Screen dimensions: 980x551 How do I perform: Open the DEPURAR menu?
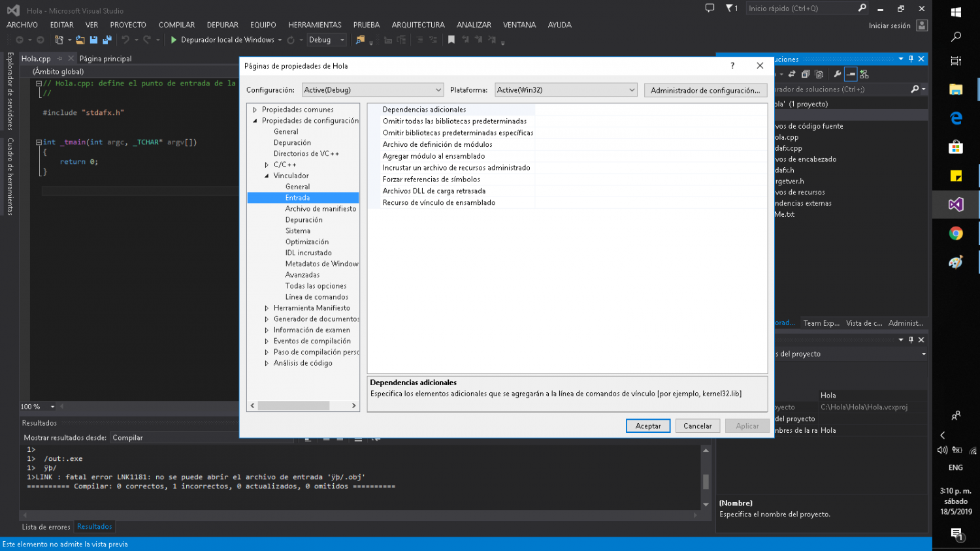click(223, 25)
